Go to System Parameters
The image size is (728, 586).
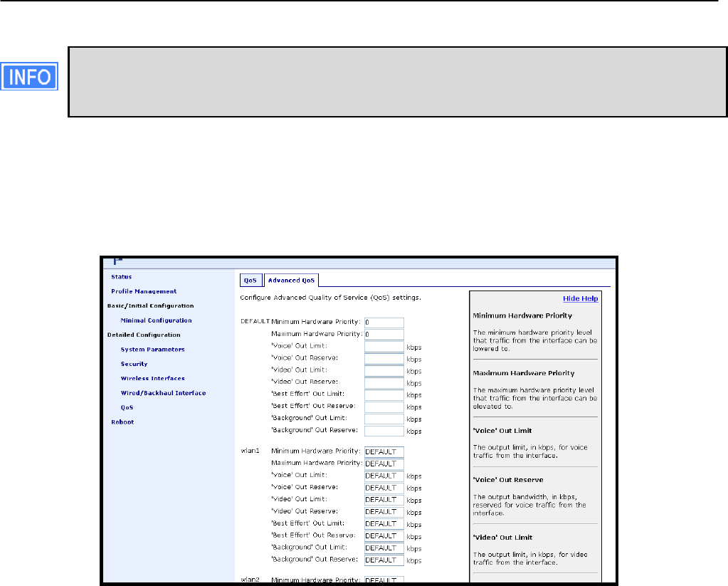[153, 350]
